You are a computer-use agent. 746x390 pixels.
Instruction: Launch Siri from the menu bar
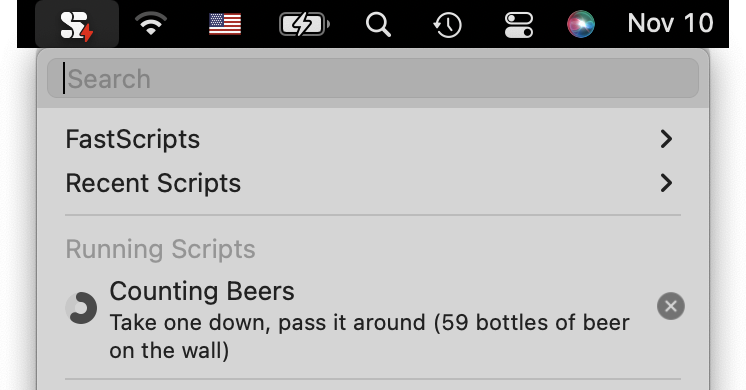tap(581, 24)
